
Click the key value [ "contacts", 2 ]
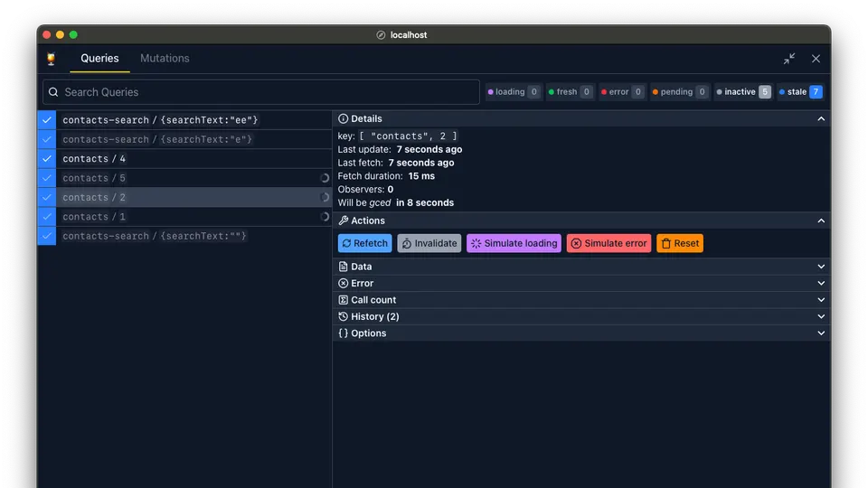click(x=409, y=136)
